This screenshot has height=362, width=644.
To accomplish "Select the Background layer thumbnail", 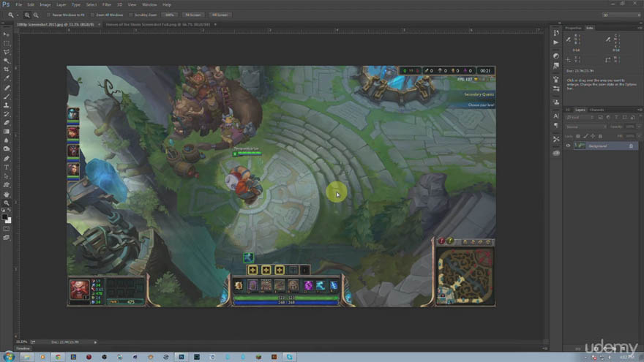I will pyautogui.click(x=580, y=146).
